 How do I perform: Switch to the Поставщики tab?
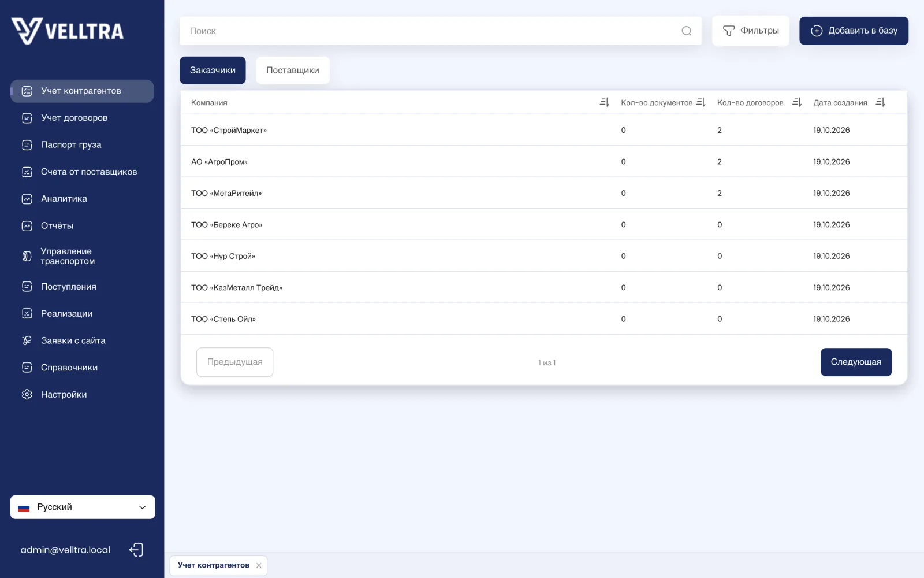(x=292, y=70)
